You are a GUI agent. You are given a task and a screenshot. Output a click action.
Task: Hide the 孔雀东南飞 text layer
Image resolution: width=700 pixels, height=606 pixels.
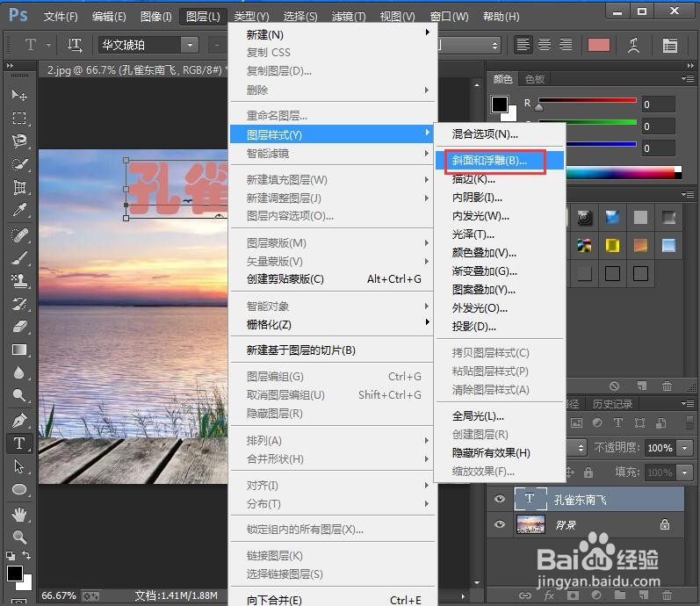(500, 499)
